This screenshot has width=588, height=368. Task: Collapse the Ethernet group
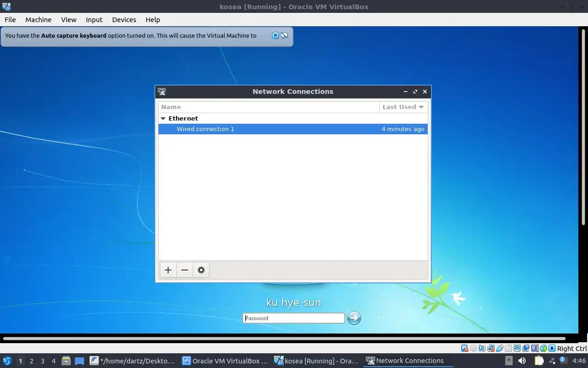(x=163, y=118)
